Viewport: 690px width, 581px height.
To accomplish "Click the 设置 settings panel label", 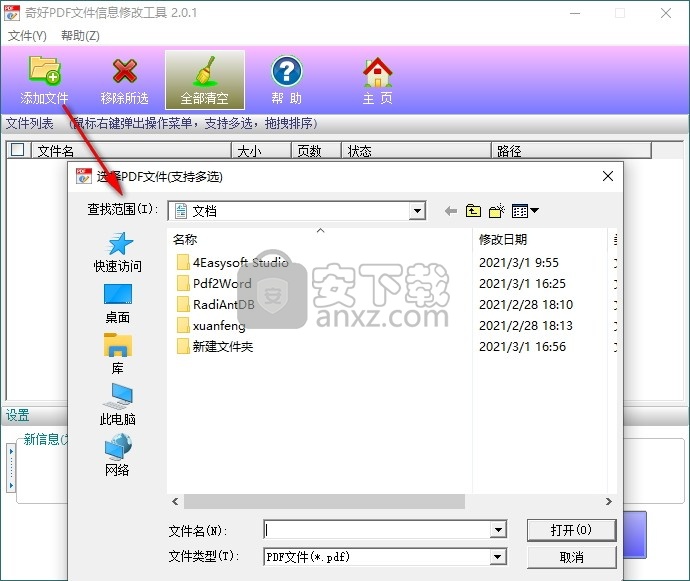I will point(17,415).
